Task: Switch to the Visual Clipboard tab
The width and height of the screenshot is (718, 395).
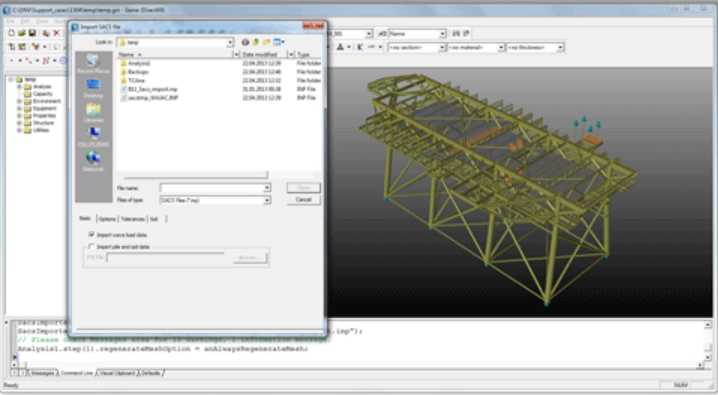Action: click(x=117, y=373)
